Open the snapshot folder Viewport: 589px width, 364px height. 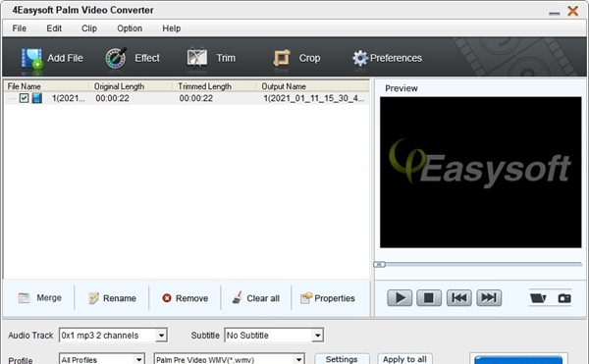538,298
